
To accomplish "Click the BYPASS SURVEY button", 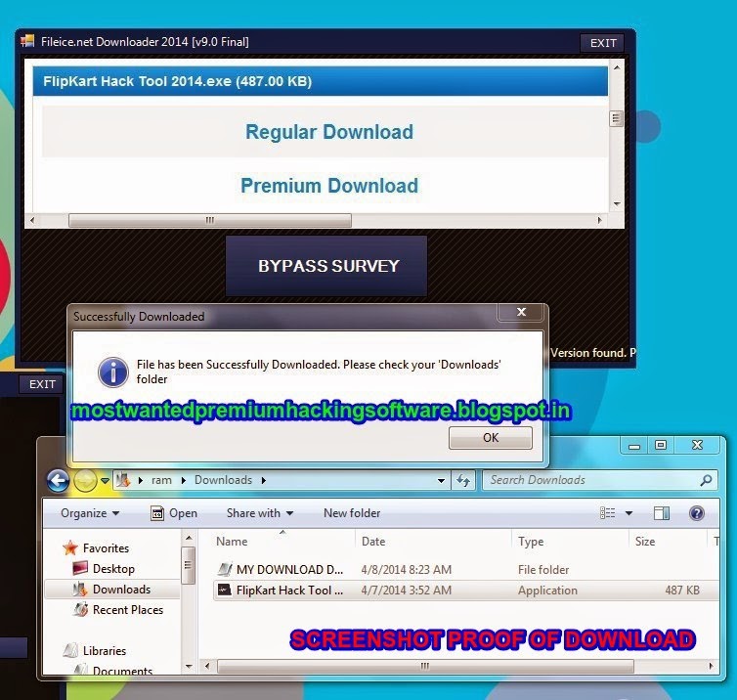I will click(x=326, y=266).
